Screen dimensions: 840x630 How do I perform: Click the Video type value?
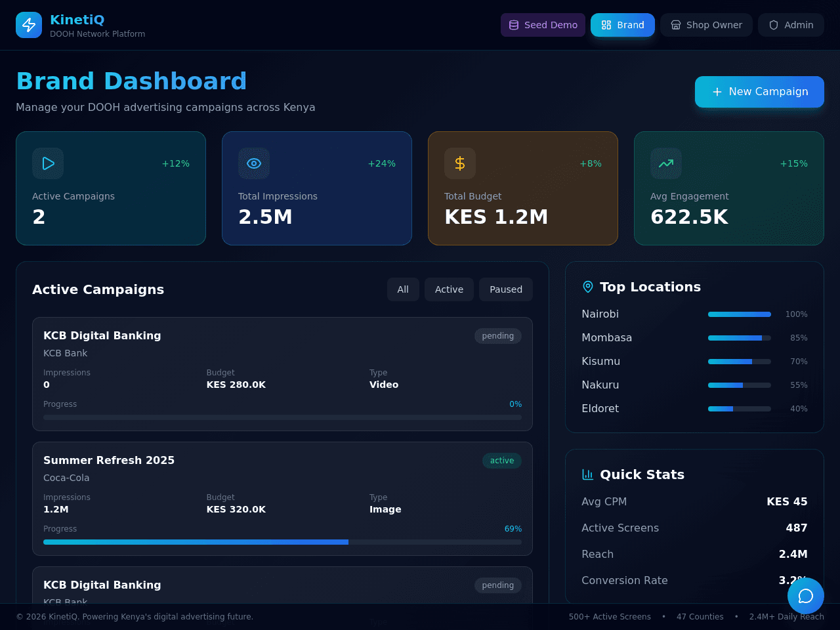click(384, 385)
